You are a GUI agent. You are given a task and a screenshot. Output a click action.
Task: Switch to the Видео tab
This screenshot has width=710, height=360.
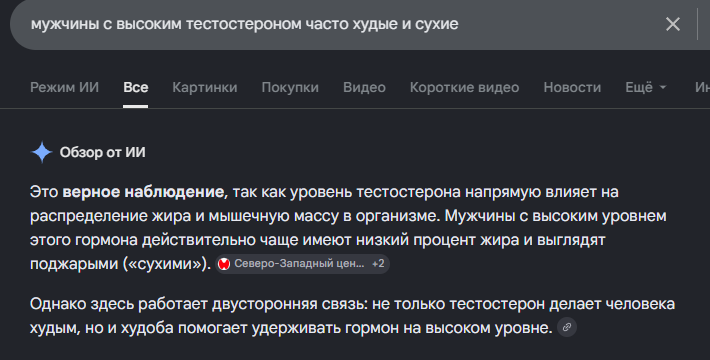[364, 87]
